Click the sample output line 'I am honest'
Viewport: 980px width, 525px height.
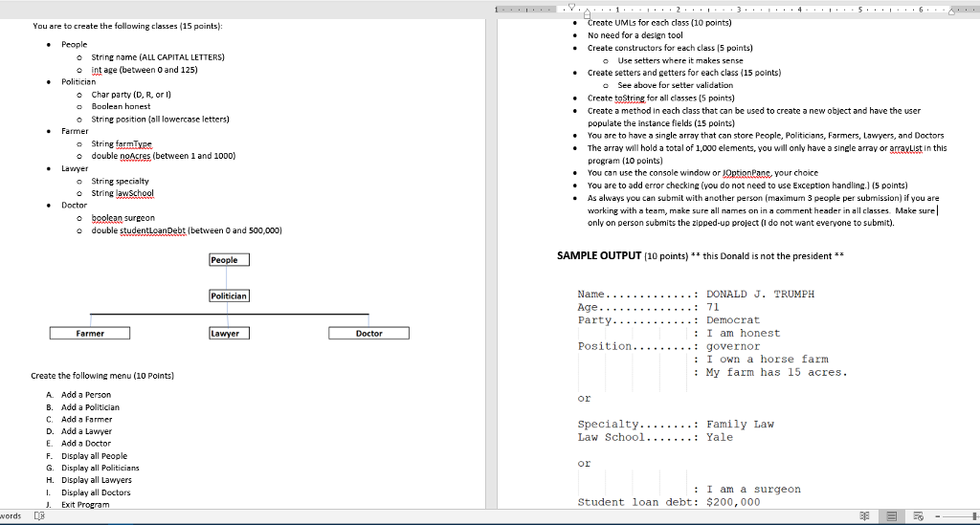pyautogui.click(x=743, y=334)
